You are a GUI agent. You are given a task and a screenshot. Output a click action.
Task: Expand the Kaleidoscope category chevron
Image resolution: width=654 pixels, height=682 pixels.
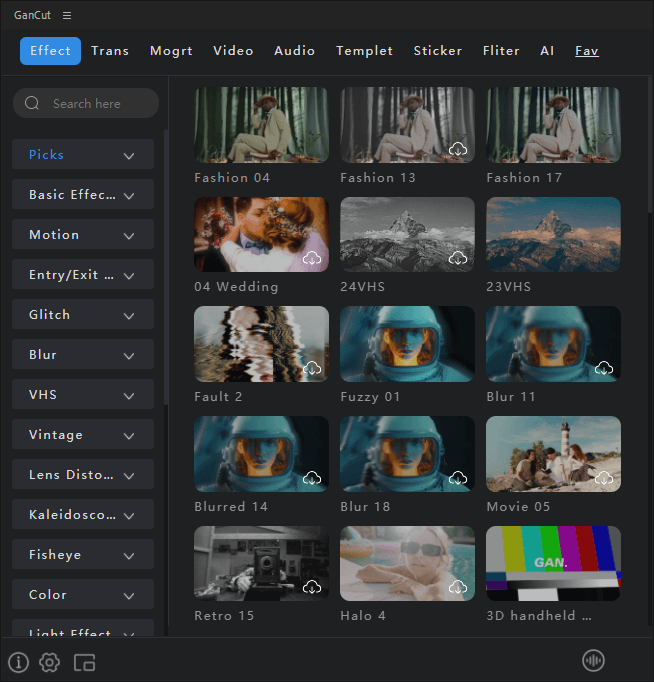pos(129,516)
